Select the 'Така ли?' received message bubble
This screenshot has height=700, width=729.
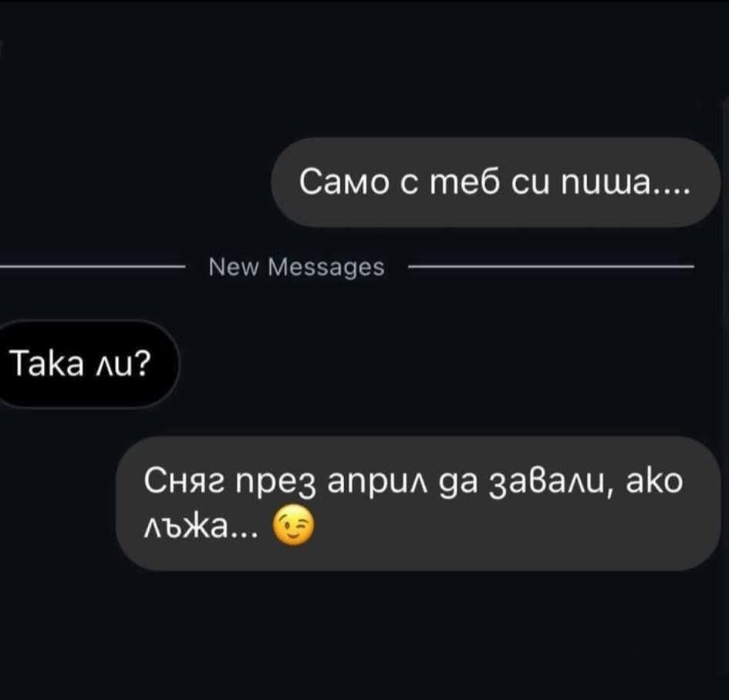pos(86,364)
